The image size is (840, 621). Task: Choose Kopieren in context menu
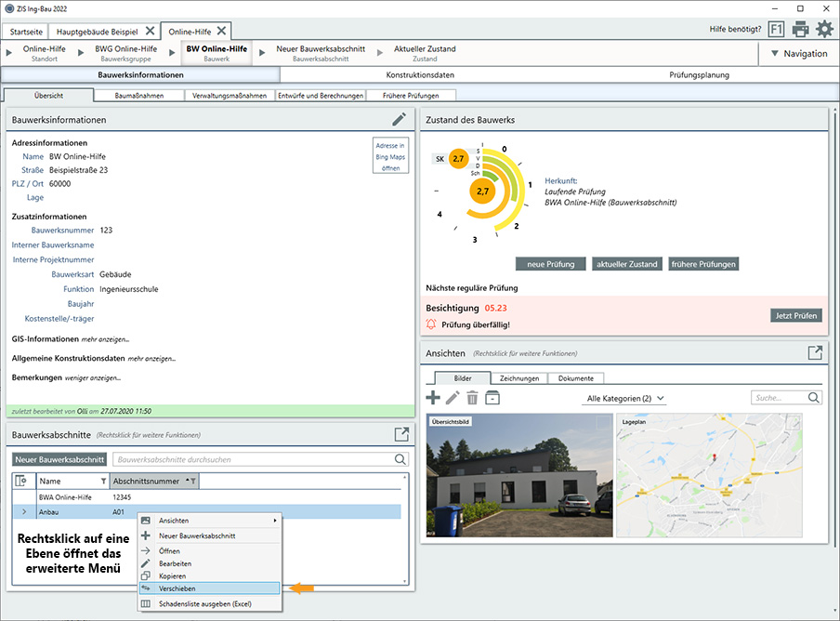210,576
